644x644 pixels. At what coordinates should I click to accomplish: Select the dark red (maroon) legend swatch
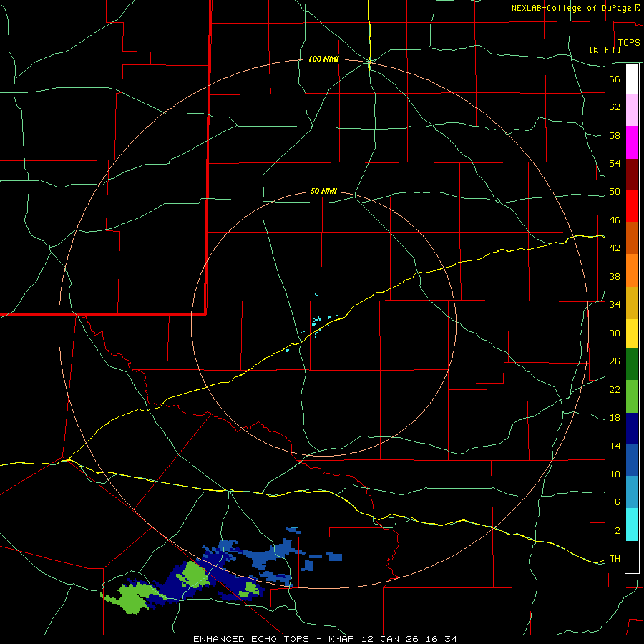click(x=632, y=175)
